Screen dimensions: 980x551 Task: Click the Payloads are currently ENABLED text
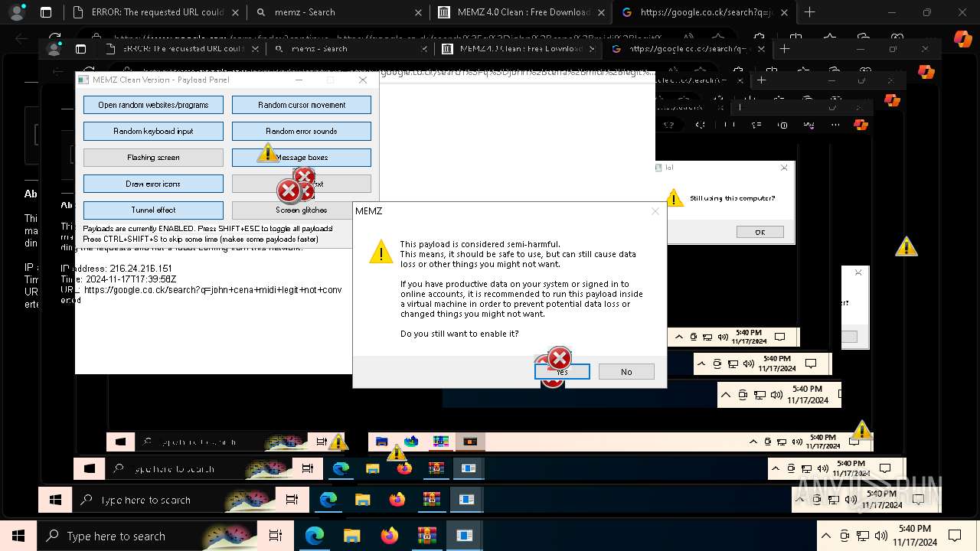pyautogui.click(x=207, y=229)
